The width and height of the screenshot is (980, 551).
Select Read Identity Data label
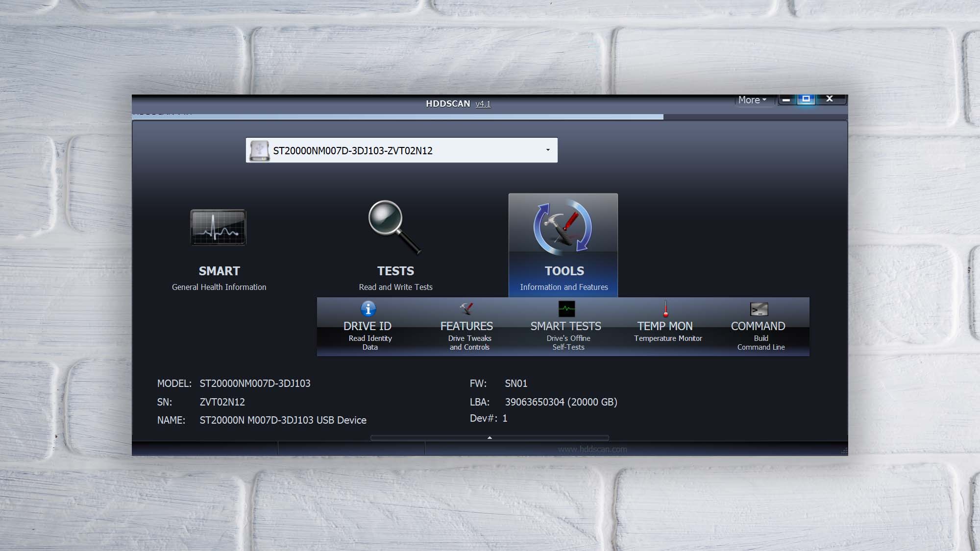point(370,342)
